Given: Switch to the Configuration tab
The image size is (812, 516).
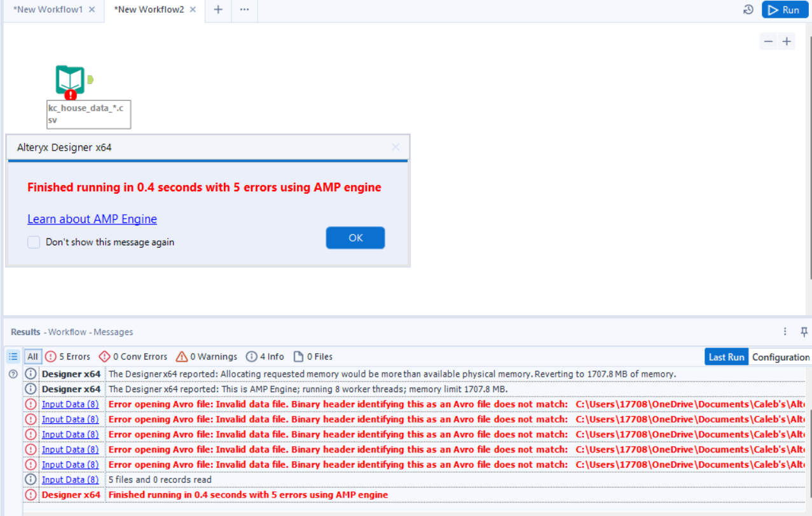Looking at the screenshot, I should pos(780,356).
